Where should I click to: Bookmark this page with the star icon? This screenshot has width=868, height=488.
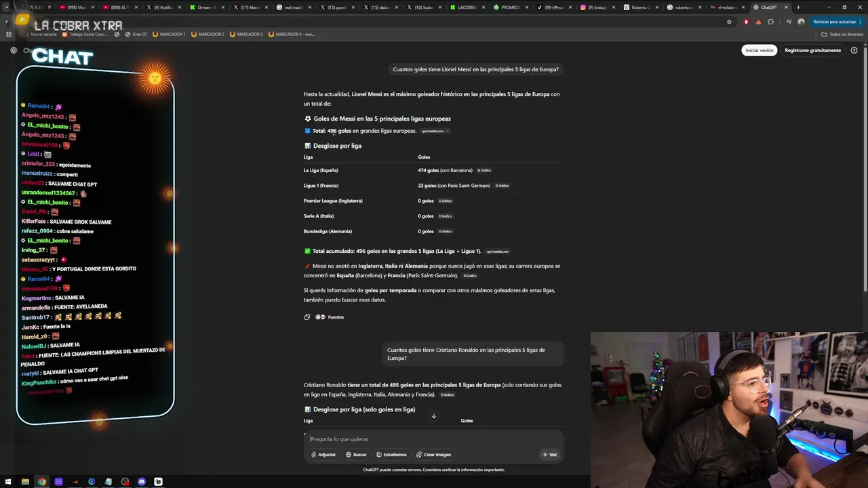pos(729,22)
